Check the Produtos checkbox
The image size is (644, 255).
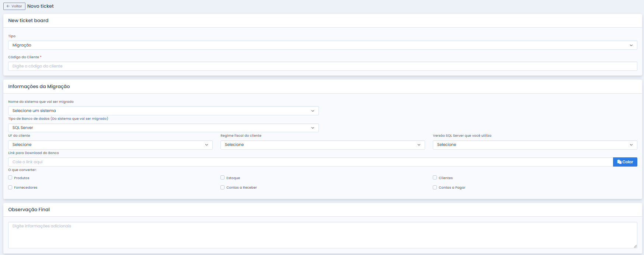point(10,178)
